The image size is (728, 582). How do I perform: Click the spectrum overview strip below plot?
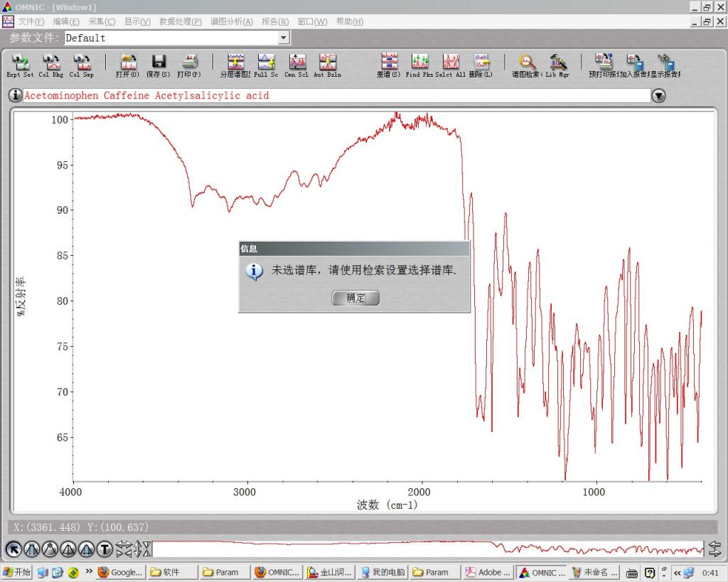tap(428, 549)
